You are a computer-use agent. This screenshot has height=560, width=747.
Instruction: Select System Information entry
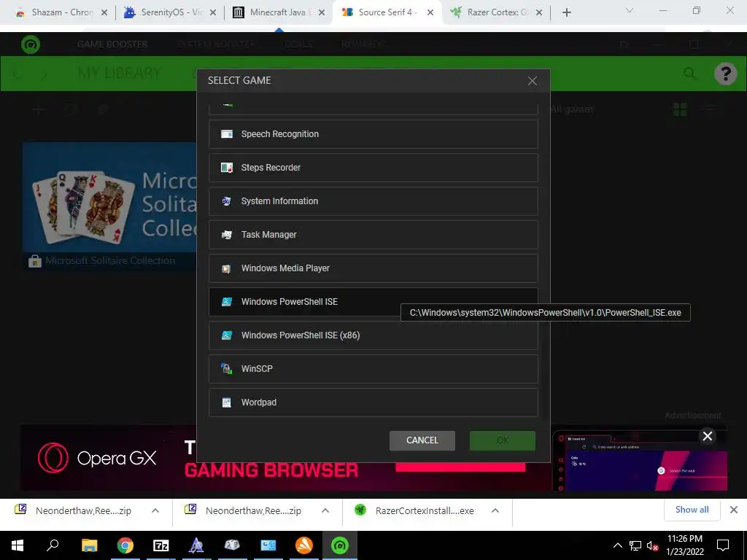373,201
